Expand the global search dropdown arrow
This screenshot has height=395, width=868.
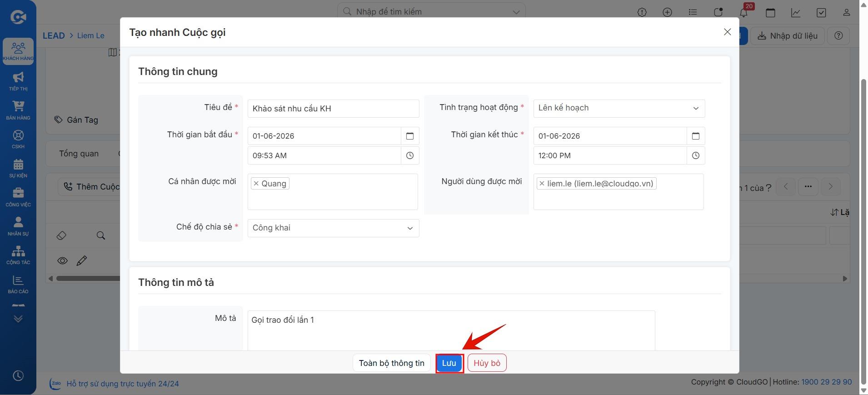(516, 12)
